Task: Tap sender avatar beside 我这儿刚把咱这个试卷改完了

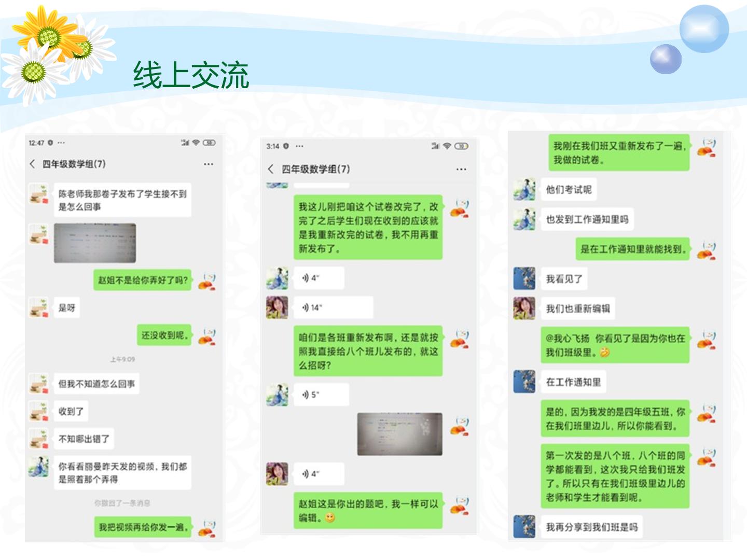Action: point(460,208)
